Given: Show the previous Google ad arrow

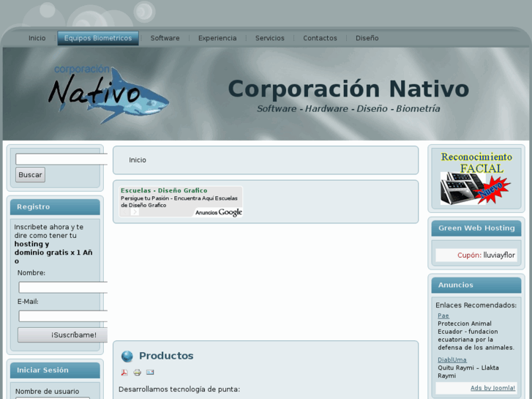Looking at the screenshot, I should 124,212.
